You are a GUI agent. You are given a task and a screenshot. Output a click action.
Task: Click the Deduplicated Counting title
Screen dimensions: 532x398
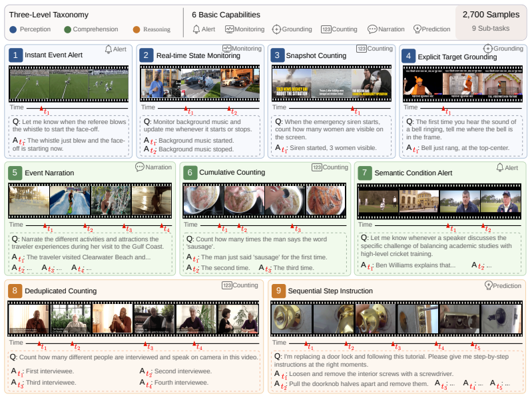coord(61,291)
